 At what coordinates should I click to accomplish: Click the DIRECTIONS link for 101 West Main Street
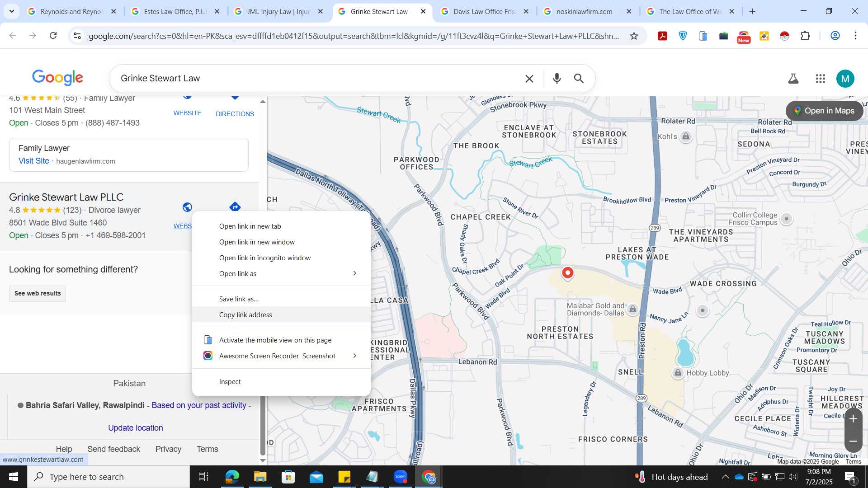(235, 114)
